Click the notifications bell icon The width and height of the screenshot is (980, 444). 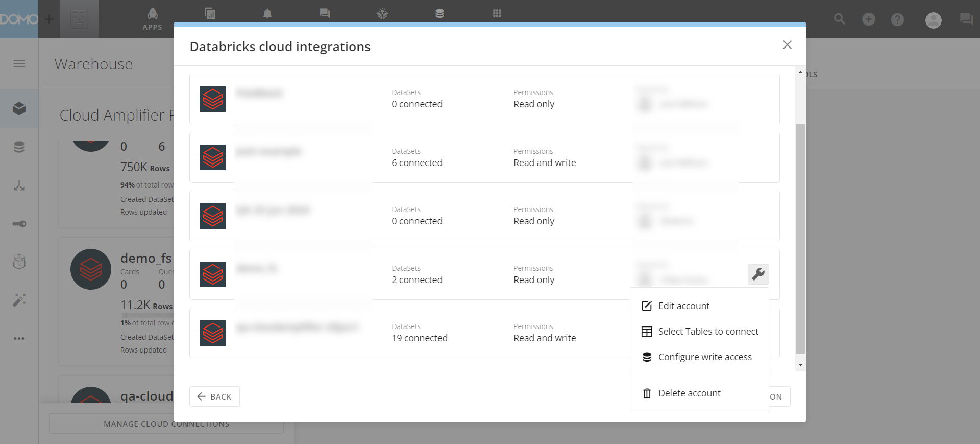[x=267, y=14]
